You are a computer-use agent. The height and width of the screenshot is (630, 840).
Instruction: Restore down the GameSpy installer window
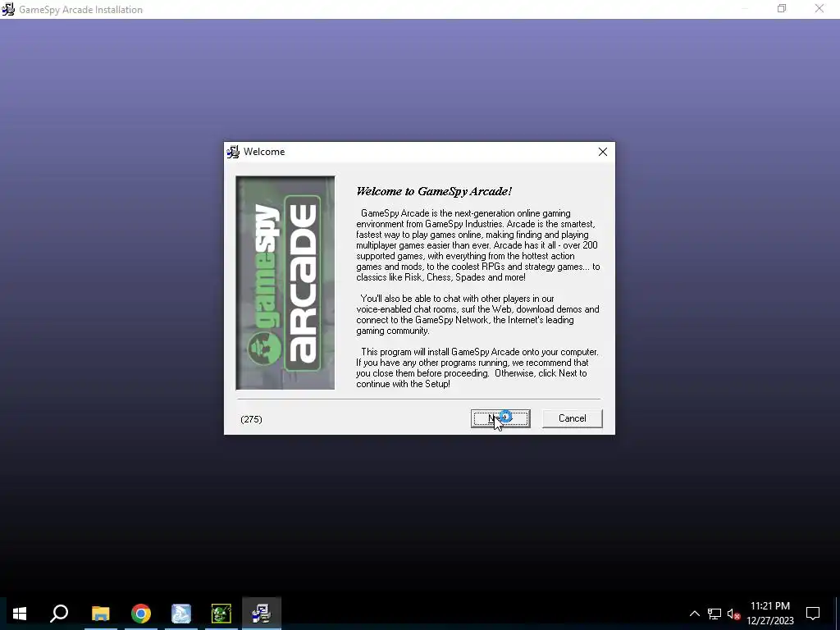[x=782, y=8]
